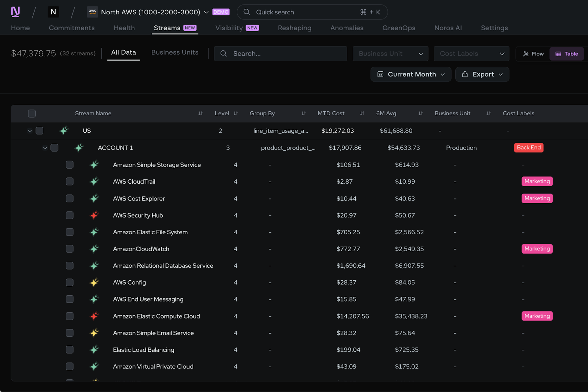Click the Marketing label on the AWS CloudTrail row
The height and width of the screenshot is (392, 588).
click(537, 181)
